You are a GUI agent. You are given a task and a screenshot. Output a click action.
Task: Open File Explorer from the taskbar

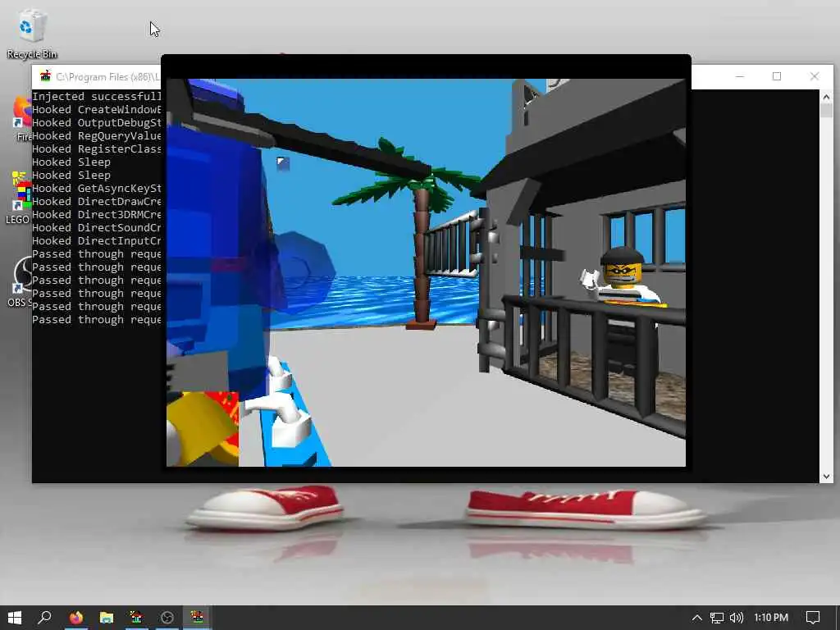[106, 618]
